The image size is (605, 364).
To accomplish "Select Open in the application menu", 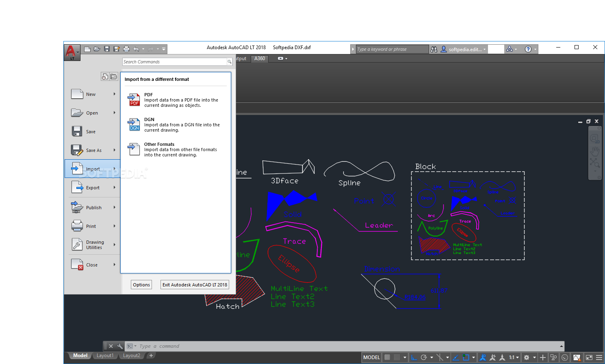I will 93,113.
